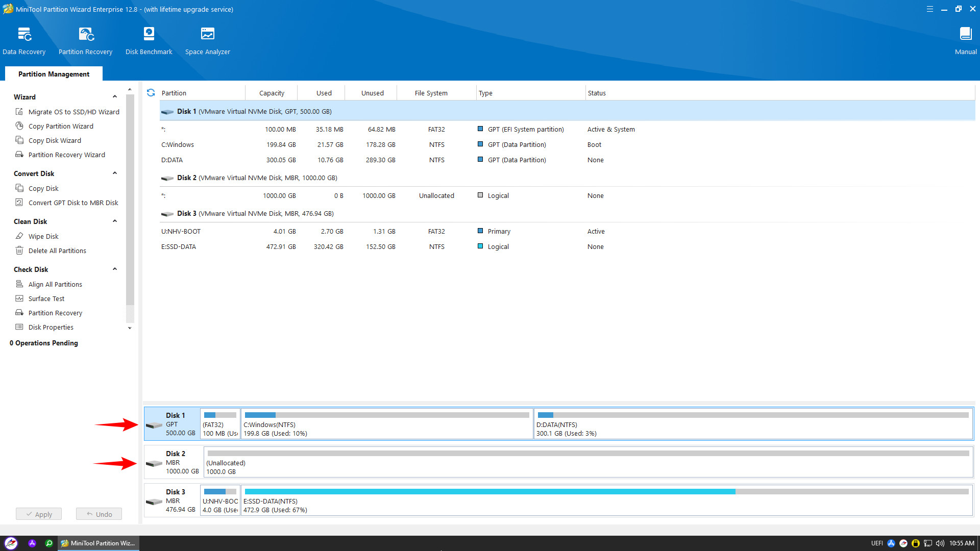Click the Apply button

coord(39,514)
